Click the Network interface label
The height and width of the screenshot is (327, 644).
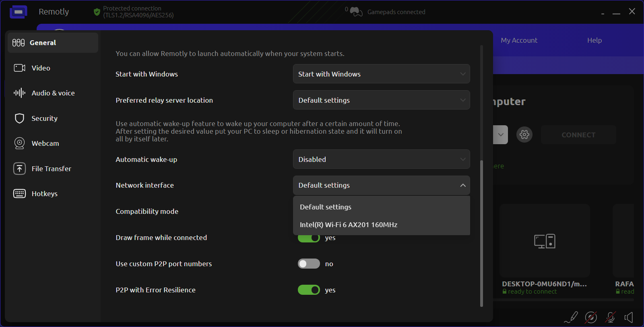pos(145,185)
